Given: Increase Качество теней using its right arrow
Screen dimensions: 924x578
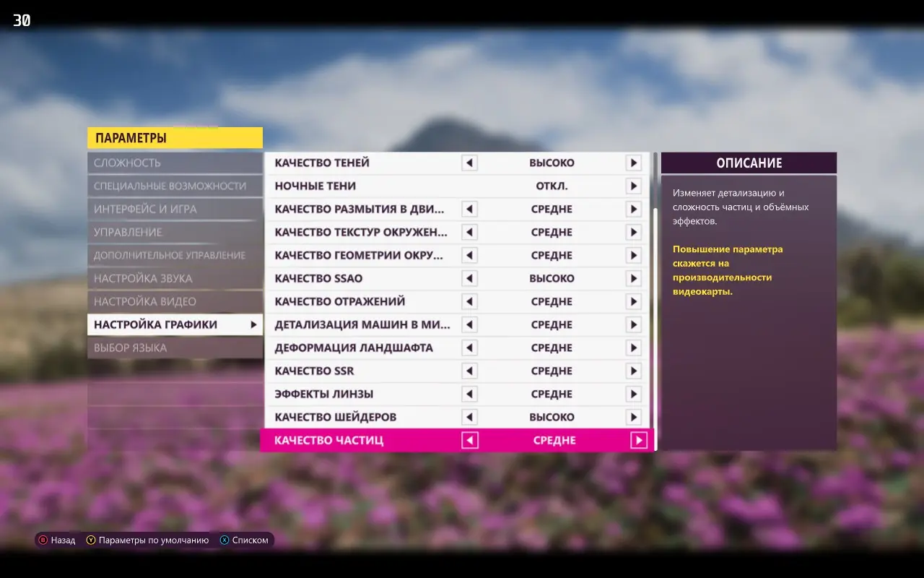Looking at the screenshot, I should coord(634,163).
